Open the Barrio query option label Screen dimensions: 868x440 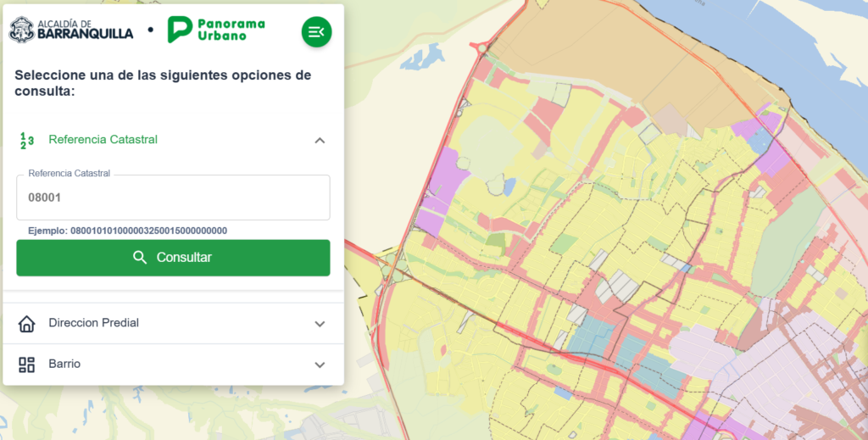pos(64,364)
